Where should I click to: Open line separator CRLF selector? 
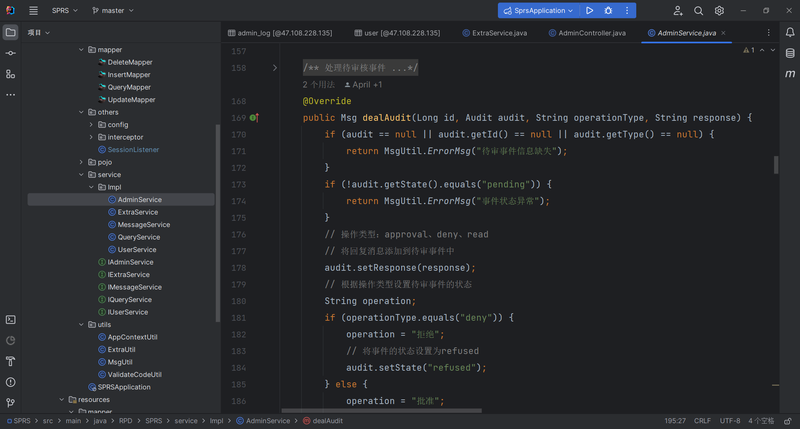pyautogui.click(x=702, y=421)
